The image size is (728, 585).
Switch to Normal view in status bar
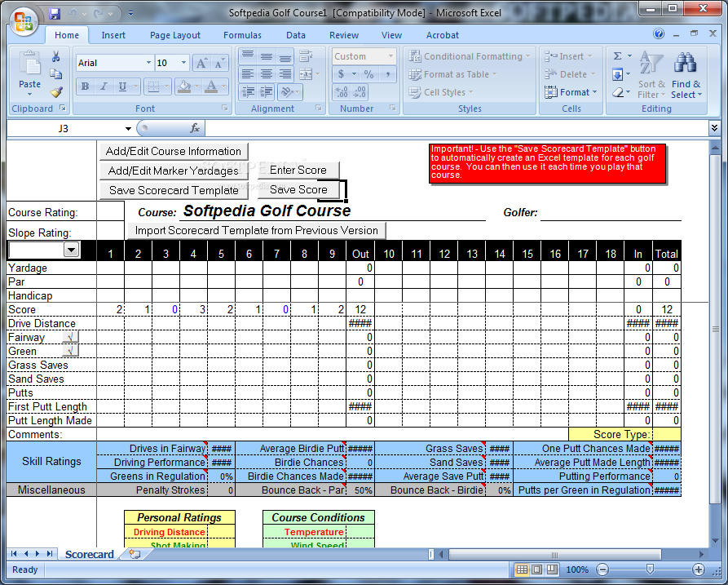(x=522, y=569)
